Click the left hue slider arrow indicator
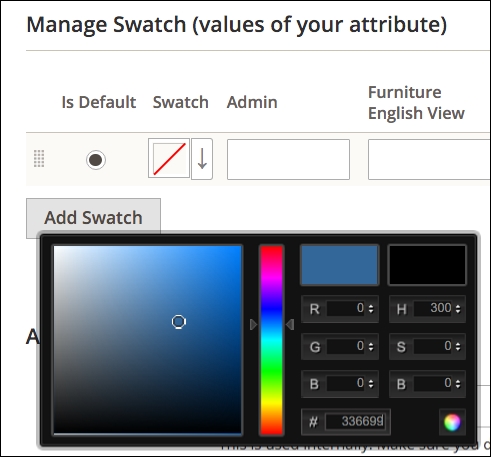491x457 pixels. (254, 324)
